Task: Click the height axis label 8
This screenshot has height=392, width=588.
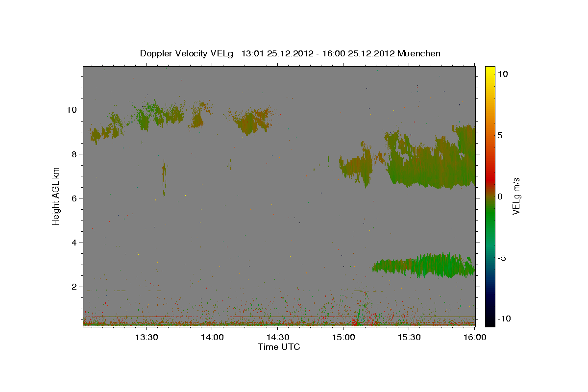Action: click(x=74, y=154)
